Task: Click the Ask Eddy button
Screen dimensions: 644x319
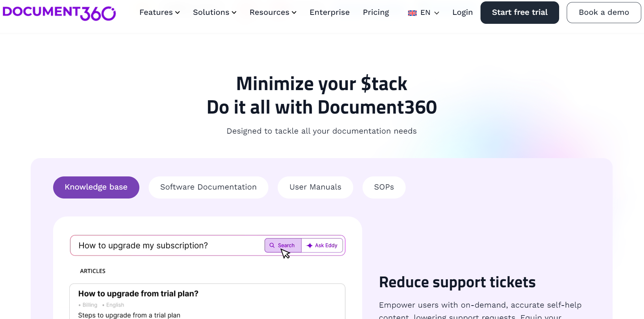Action: [322, 245]
